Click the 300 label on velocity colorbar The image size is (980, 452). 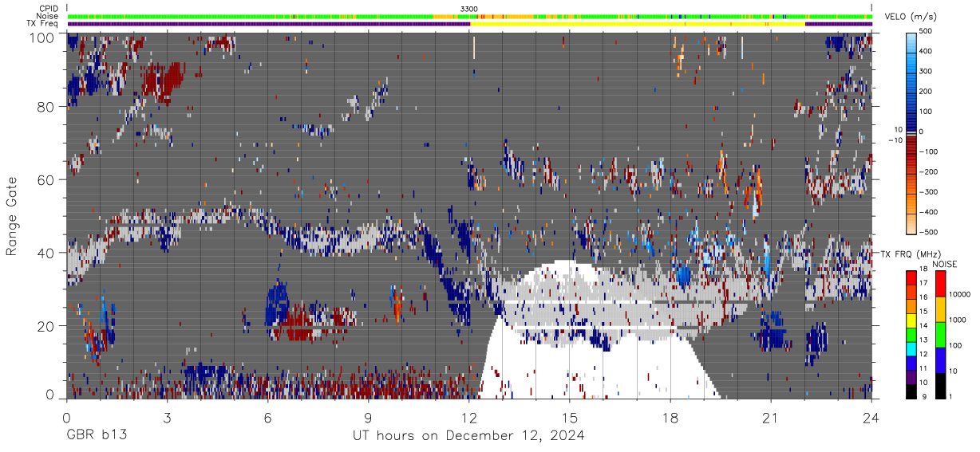(x=926, y=71)
